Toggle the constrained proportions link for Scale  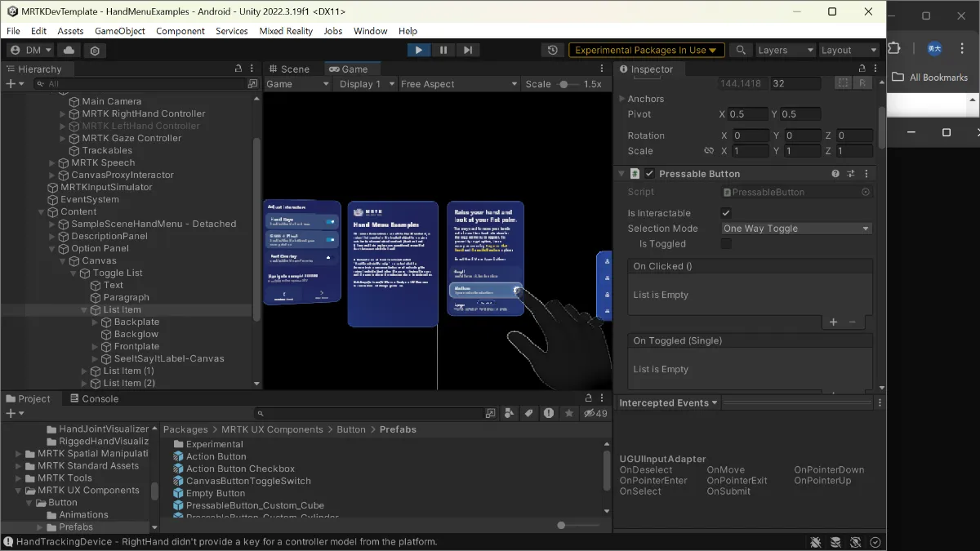click(709, 151)
